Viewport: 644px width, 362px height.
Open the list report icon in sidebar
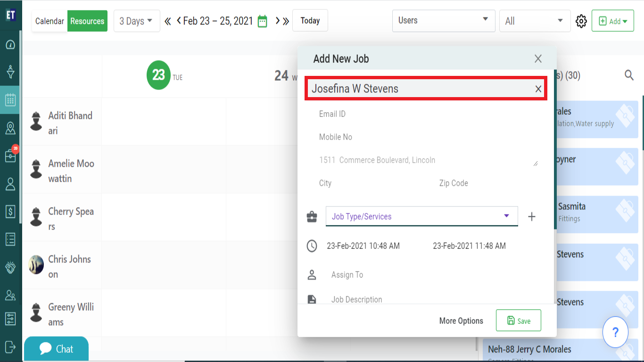10,239
